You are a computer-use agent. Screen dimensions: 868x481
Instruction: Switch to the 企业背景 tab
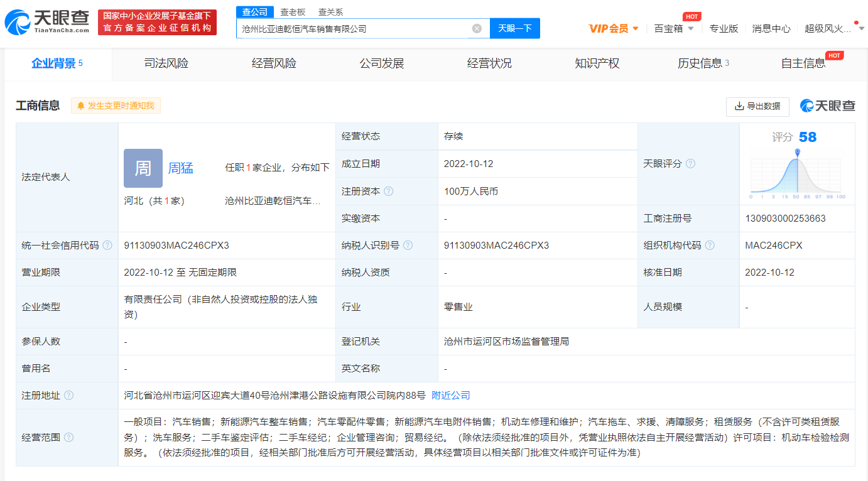coord(57,63)
